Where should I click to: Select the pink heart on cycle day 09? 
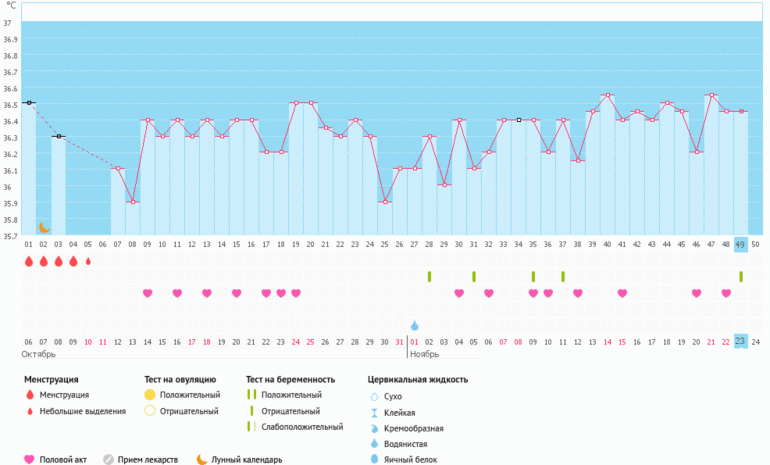click(147, 293)
